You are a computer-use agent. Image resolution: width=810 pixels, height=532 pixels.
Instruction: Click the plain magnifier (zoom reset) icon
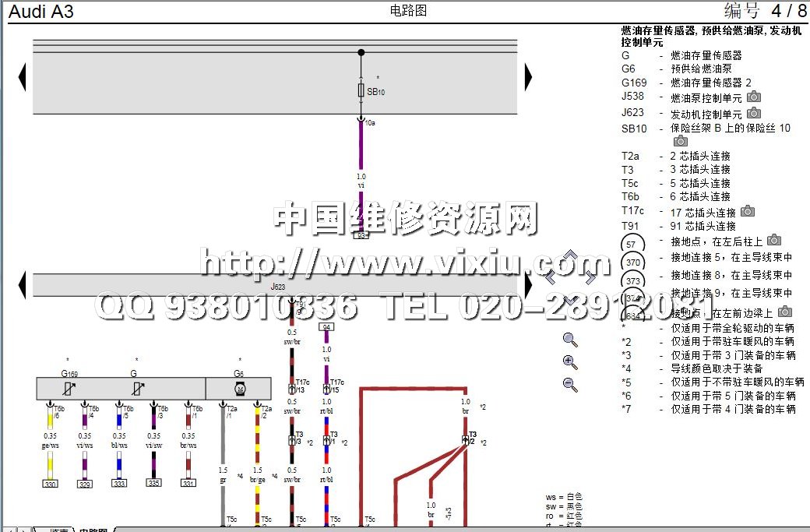[x=570, y=340]
